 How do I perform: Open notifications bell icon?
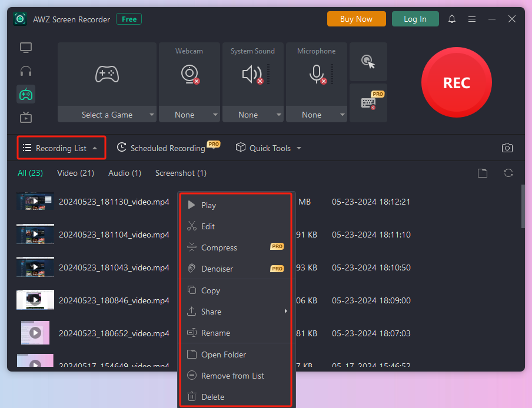coord(451,19)
